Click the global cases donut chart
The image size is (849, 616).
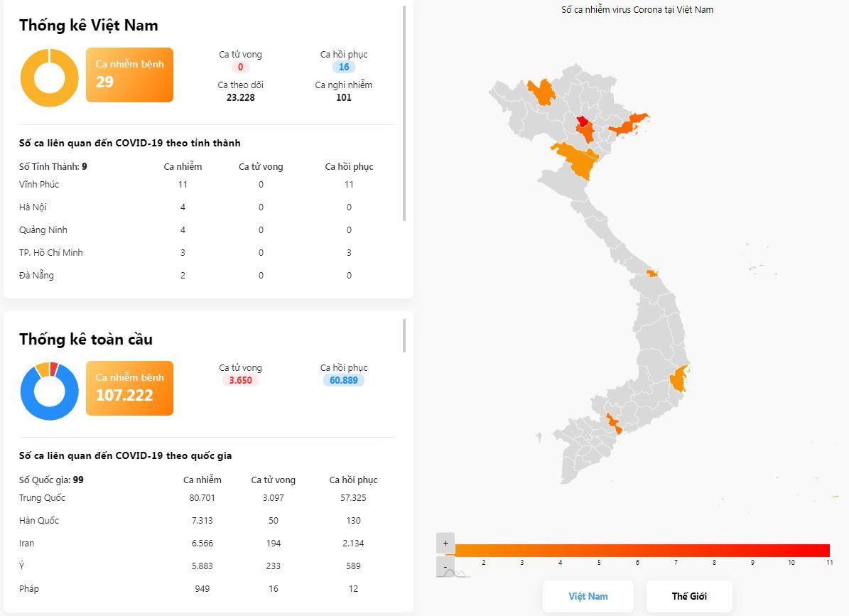[x=49, y=391]
